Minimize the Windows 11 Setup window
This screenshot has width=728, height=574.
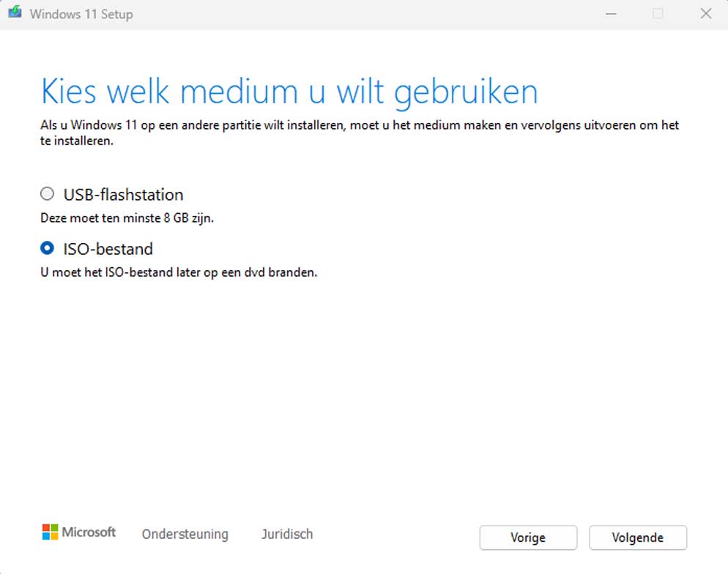click(x=611, y=14)
